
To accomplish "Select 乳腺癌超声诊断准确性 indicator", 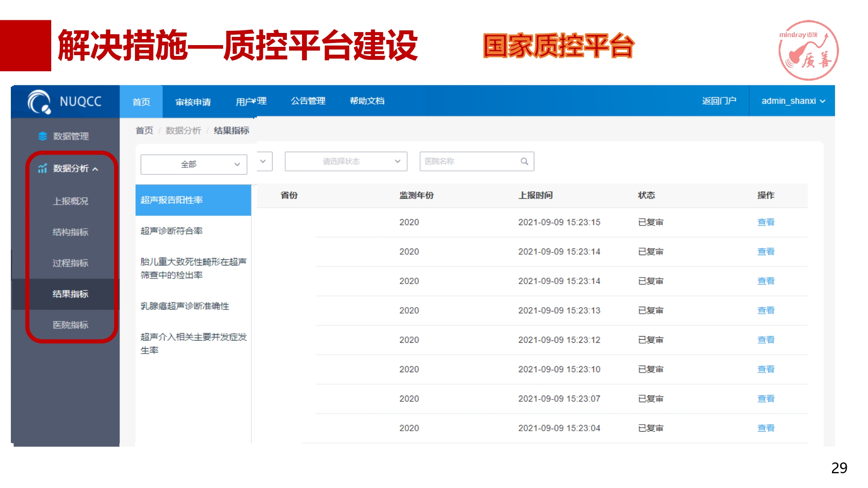I will coord(184,306).
